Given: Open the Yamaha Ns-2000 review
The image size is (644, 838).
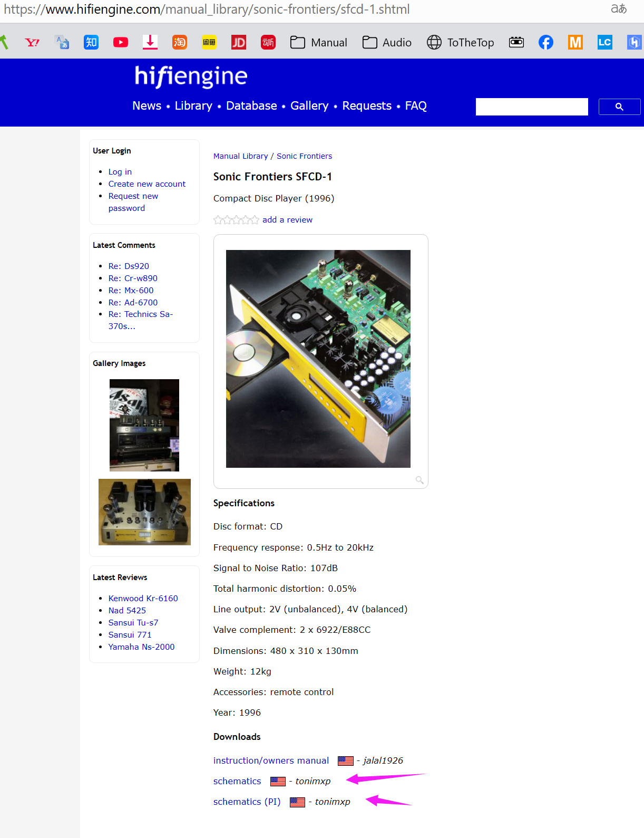Looking at the screenshot, I should tap(141, 647).
